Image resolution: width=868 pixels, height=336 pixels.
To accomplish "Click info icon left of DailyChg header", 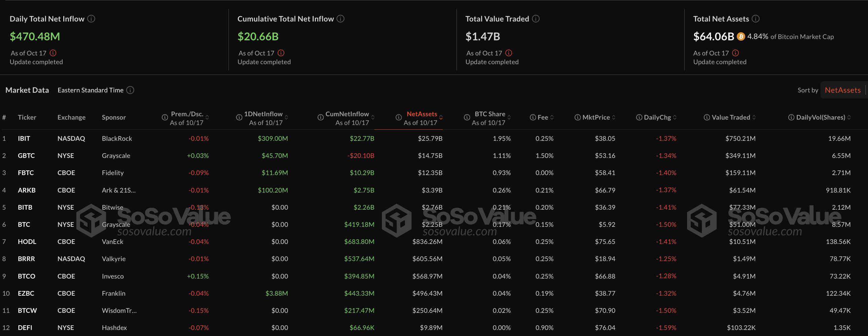I will coord(639,117).
